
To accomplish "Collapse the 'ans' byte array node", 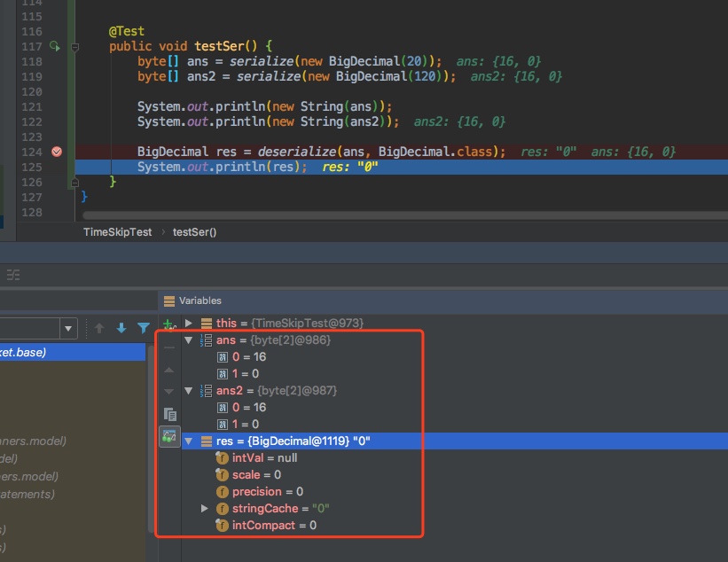I will coord(188,340).
